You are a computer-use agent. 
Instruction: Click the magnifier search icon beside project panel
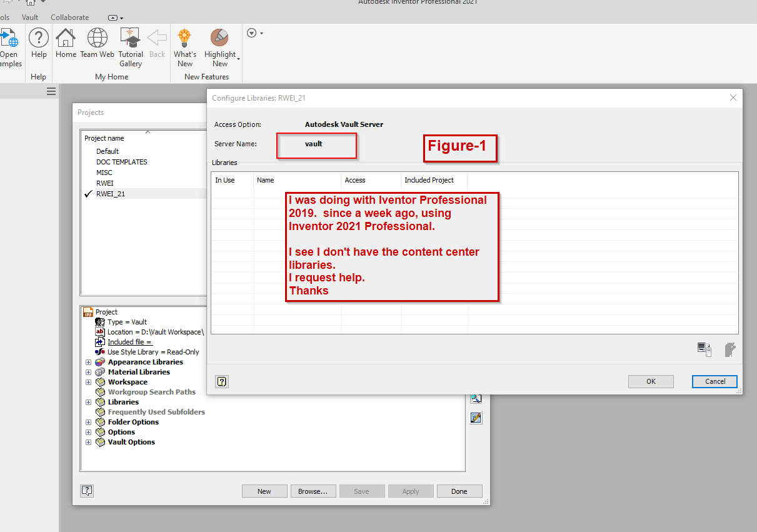(476, 398)
